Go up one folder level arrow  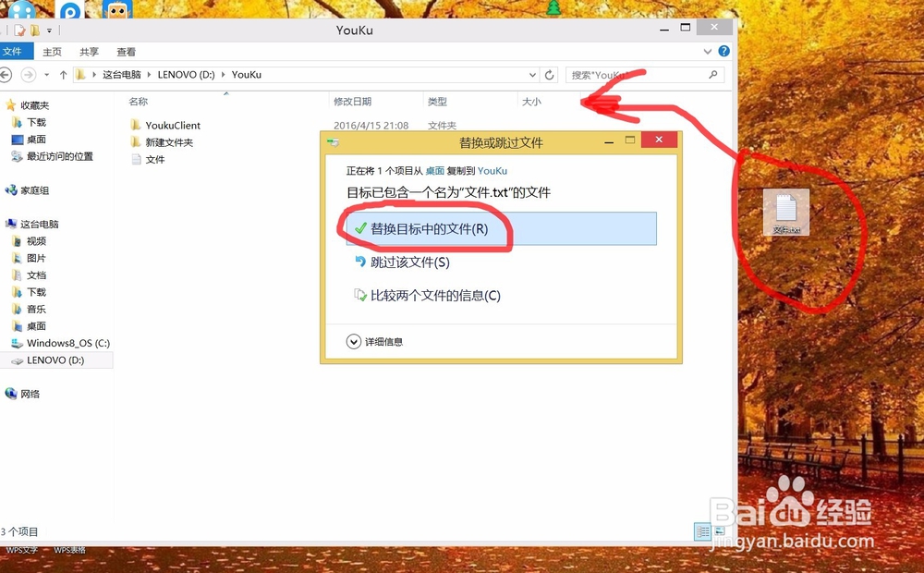click(x=63, y=75)
